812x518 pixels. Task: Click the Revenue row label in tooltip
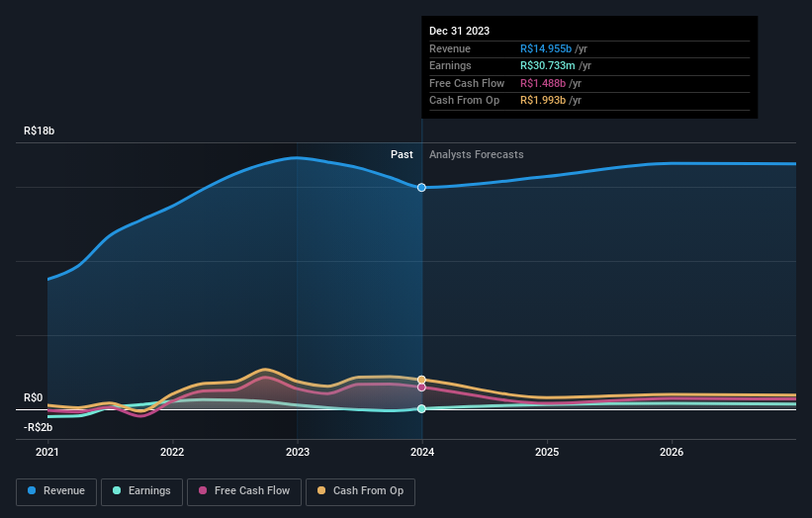click(449, 48)
